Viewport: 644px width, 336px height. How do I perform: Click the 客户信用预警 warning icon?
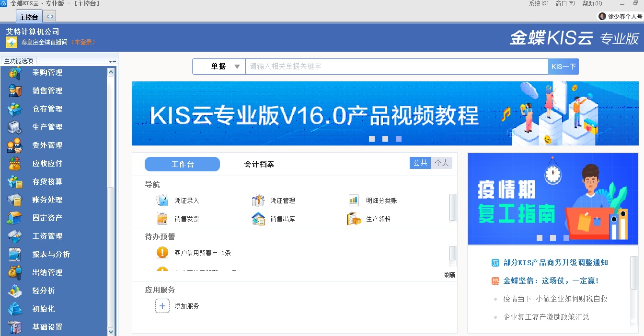point(162,252)
